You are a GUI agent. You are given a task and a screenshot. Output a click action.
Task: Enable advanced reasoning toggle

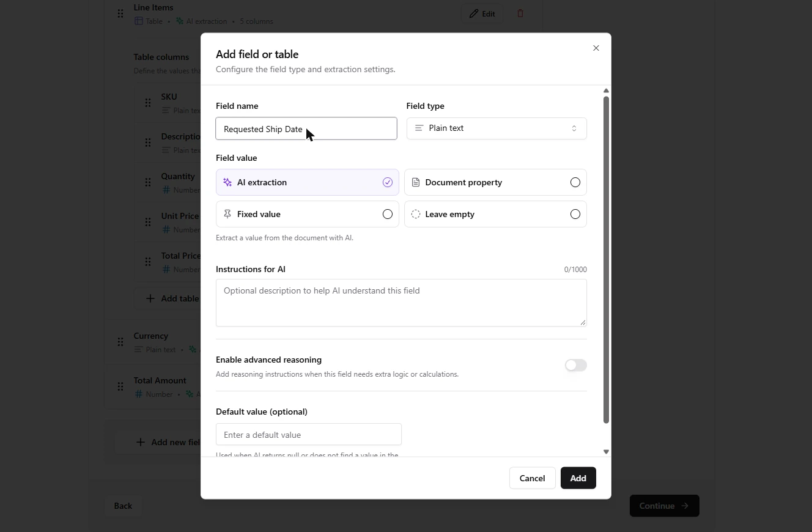click(575, 365)
